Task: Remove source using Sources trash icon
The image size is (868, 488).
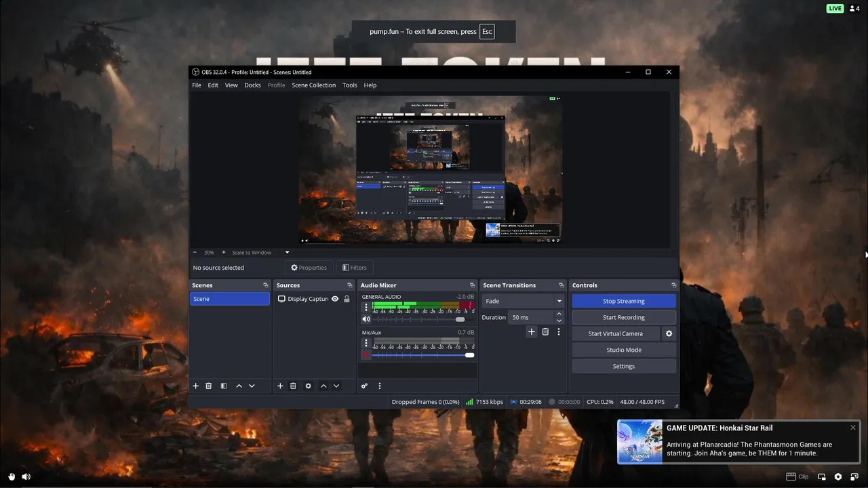Action: click(293, 386)
